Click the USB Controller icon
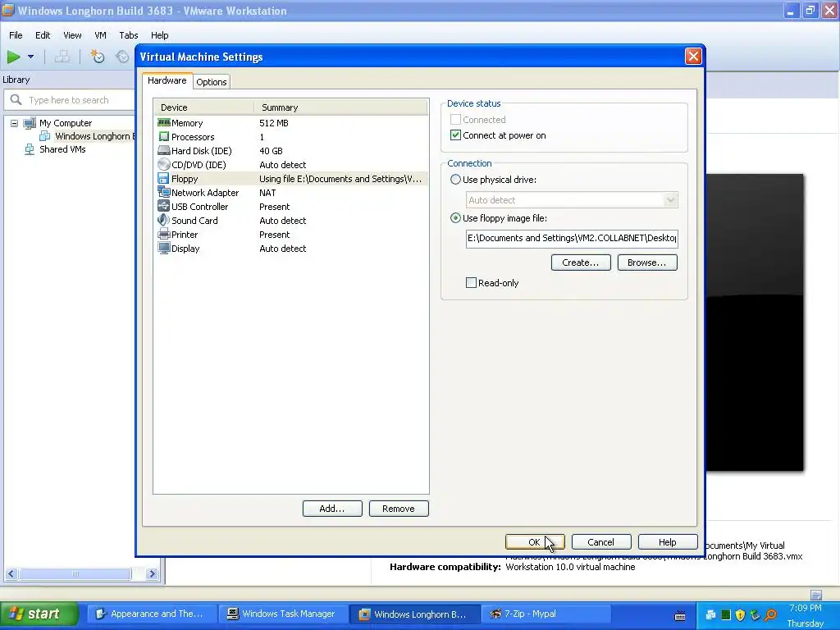This screenshot has width=840, height=630. coord(164,206)
